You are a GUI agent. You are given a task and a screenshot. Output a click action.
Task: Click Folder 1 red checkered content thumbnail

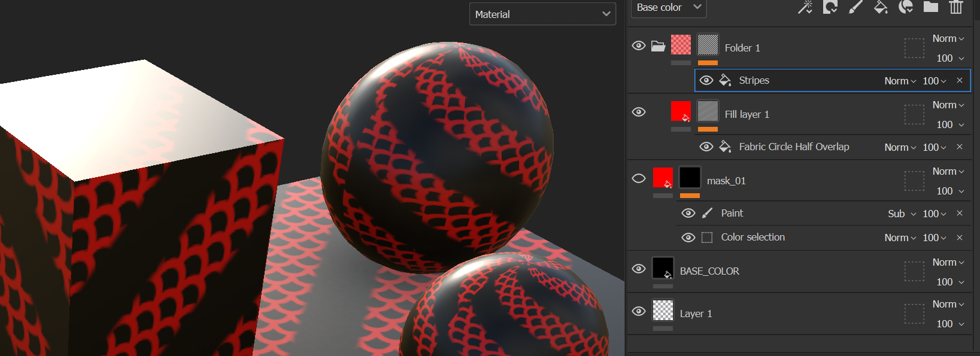point(681,45)
